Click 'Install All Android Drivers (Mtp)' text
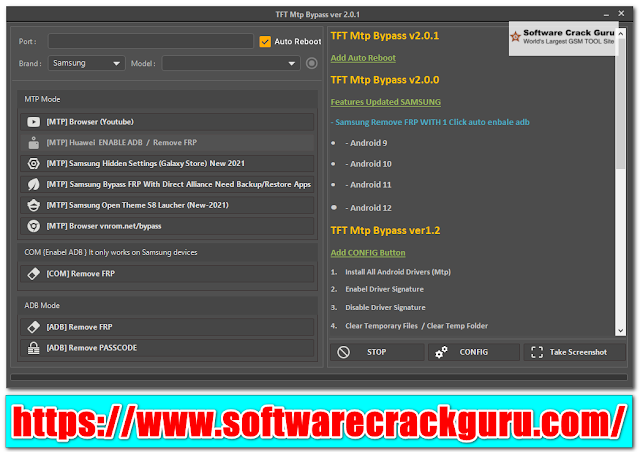Image resolution: width=640 pixels, height=452 pixels. pyautogui.click(x=398, y=272)
